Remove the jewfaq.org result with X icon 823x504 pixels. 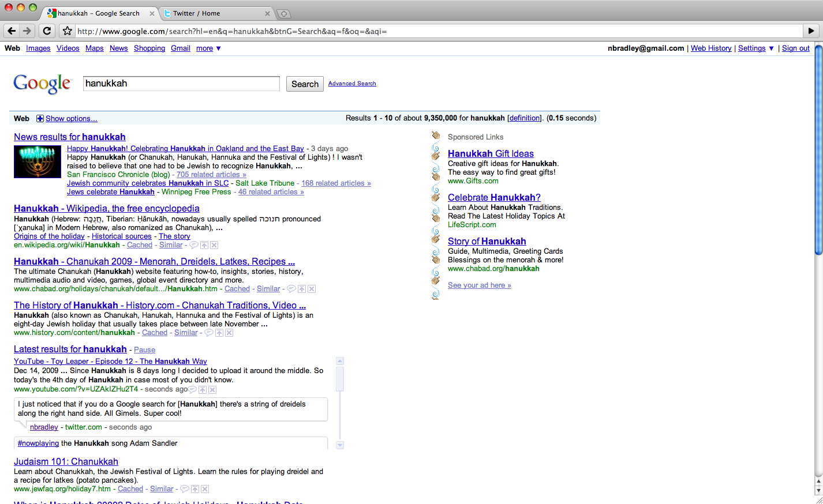click(x=205, y=489)
